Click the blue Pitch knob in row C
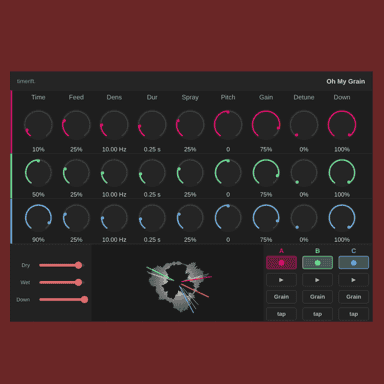The height and width of the screenshot is (384, 384). pyautogui.click(x=228, y=218)
